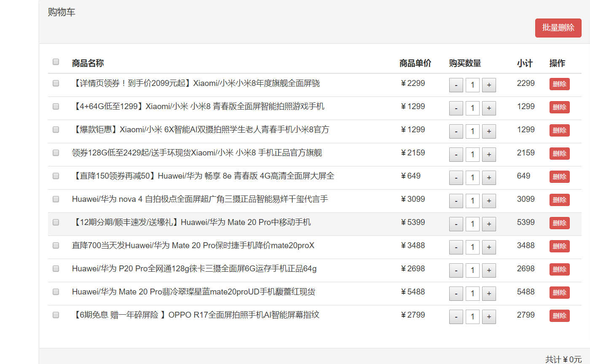Tick checkbox for Huawei nova 4 row
The height and width of the screenshot is (364, 590).
coord(56,199)
